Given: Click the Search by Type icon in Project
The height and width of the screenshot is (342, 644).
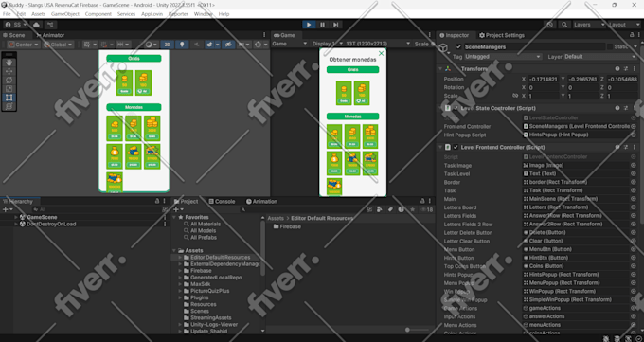Looking at the screenshot, I should coord(380,209).
